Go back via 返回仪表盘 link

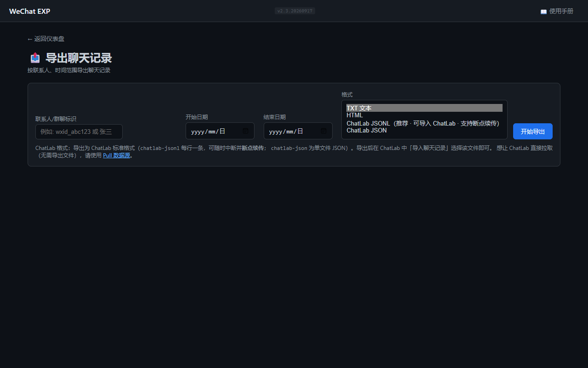(x=46, y=39)
